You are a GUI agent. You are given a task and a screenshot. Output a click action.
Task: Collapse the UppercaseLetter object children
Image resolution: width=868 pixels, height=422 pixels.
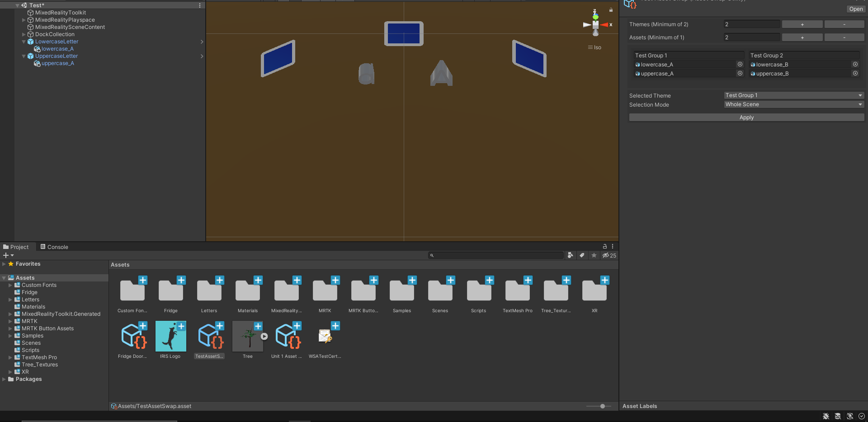point(24,56)
